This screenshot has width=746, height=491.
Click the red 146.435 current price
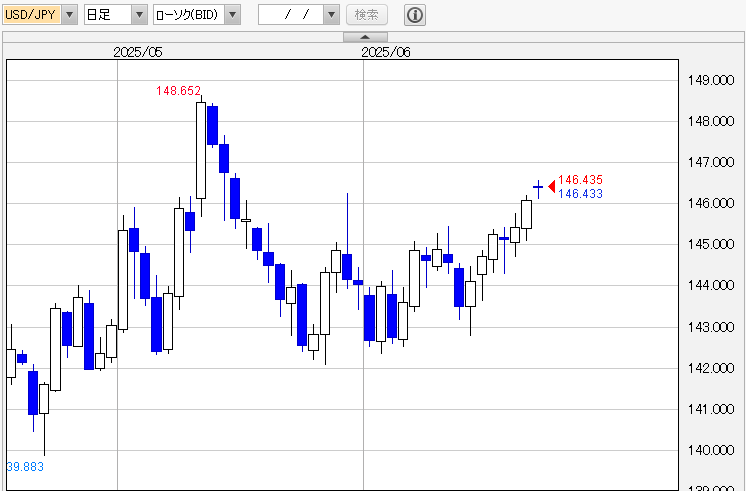[580, 179]
